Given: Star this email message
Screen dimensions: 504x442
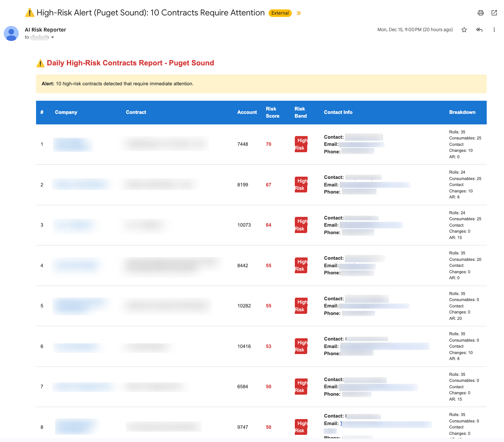Looking at the screenshot, I should click(464, 30).
